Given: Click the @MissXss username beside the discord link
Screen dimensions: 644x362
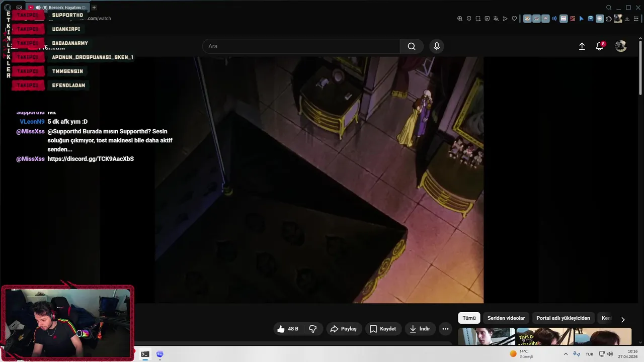Looking at the screenshot, I should (x=30, y=159).
